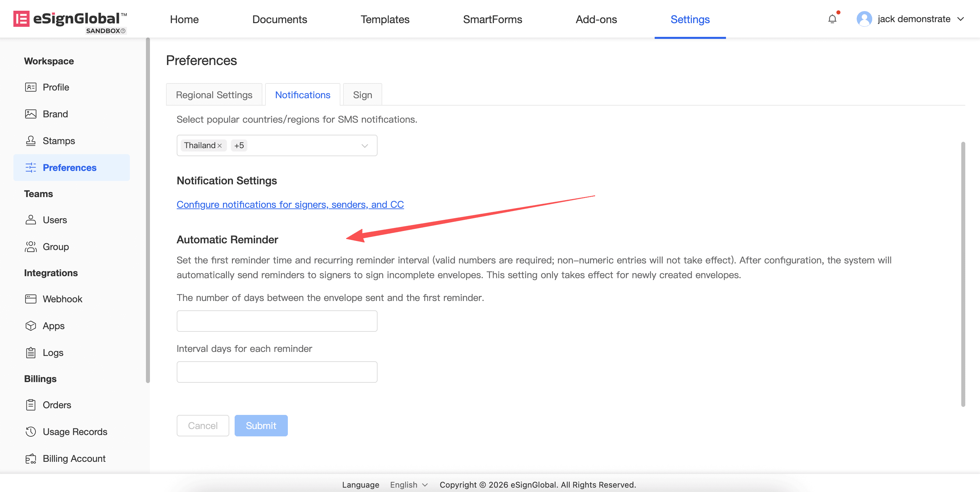Click Submit to save preferences

pos(261,426)
